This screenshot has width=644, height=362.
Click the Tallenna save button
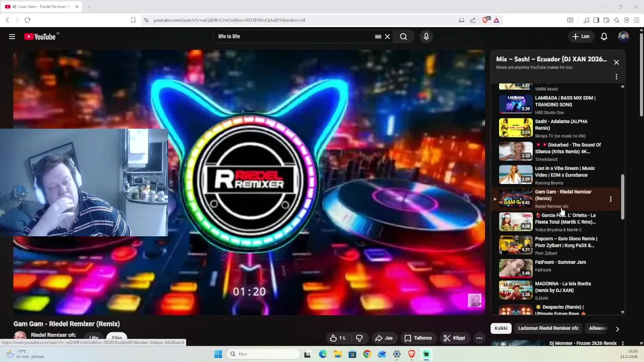click(418, 338)
